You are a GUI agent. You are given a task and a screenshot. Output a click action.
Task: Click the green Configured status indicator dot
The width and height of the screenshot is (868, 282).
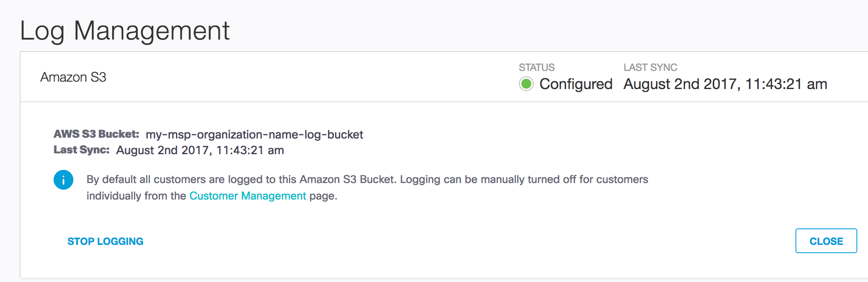coord(526,84)
